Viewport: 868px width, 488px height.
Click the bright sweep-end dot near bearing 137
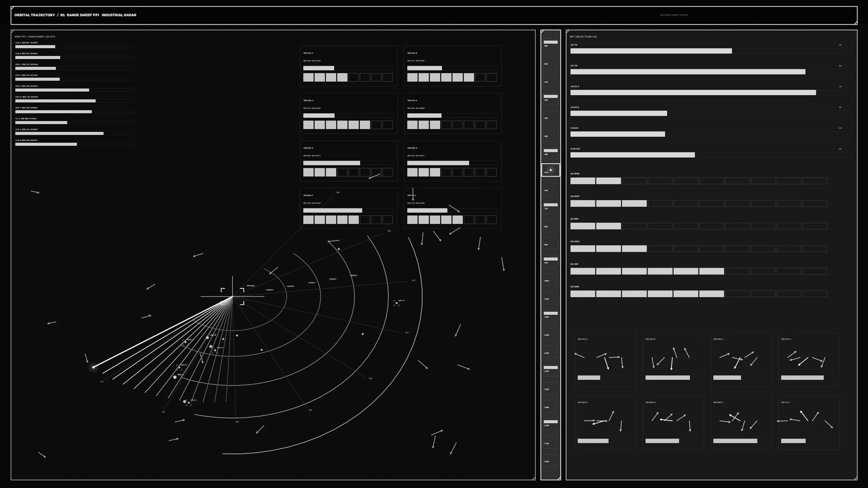[x=94, y=367]
